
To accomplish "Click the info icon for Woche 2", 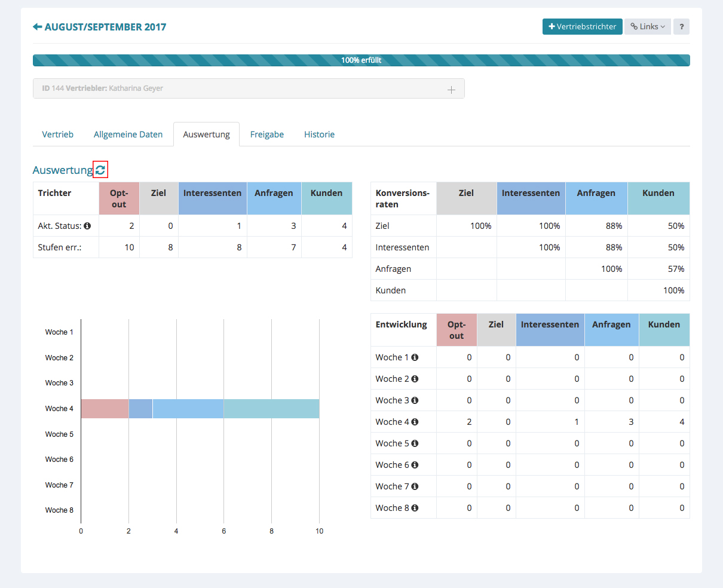I will pyautogui.click(x=415, y=379).
